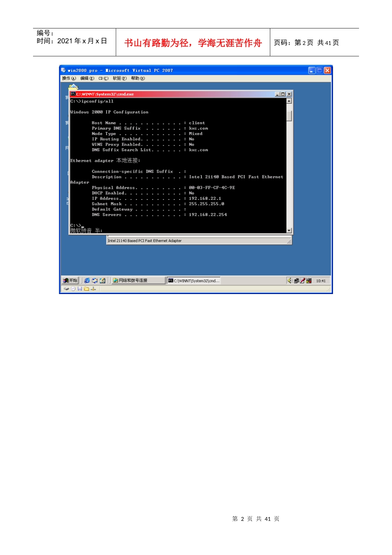Click the IP address value 192.168.22.1
Viewport: 392px width, 555px height.
tap(205, 199)
